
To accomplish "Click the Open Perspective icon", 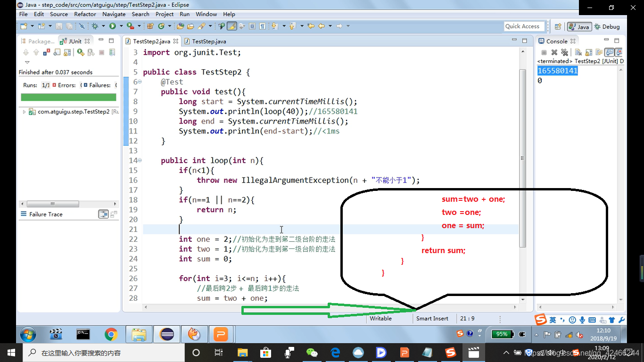I will (558, 26).
